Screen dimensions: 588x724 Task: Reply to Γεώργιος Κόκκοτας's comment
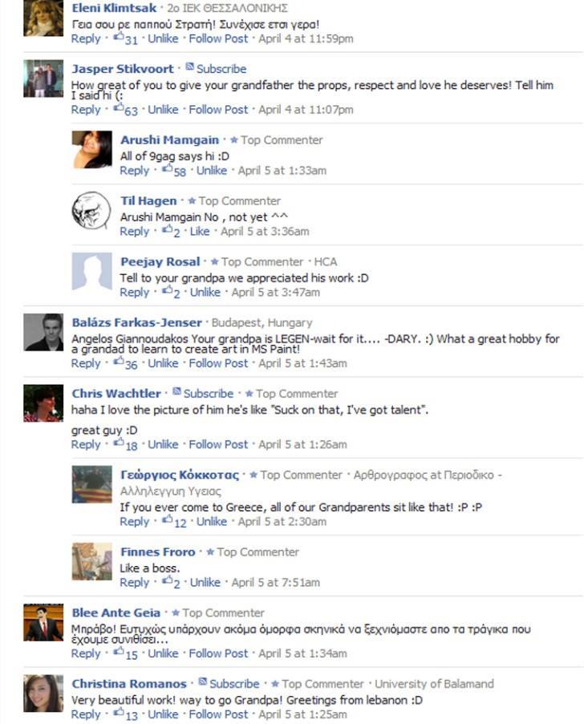pos(135,522)
